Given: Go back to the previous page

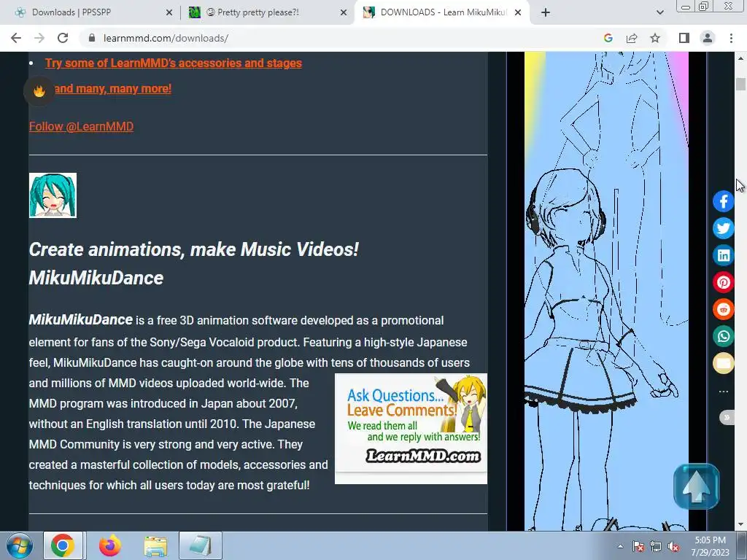Looking at the screenshot, I should [x=16, y=38].
